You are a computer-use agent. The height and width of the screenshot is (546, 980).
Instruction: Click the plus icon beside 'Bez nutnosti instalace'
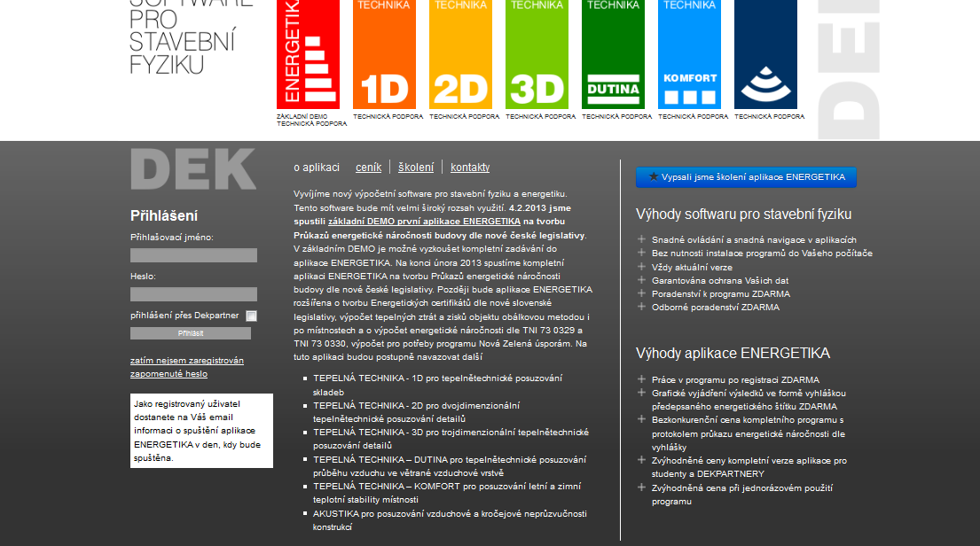click(641, 253)
